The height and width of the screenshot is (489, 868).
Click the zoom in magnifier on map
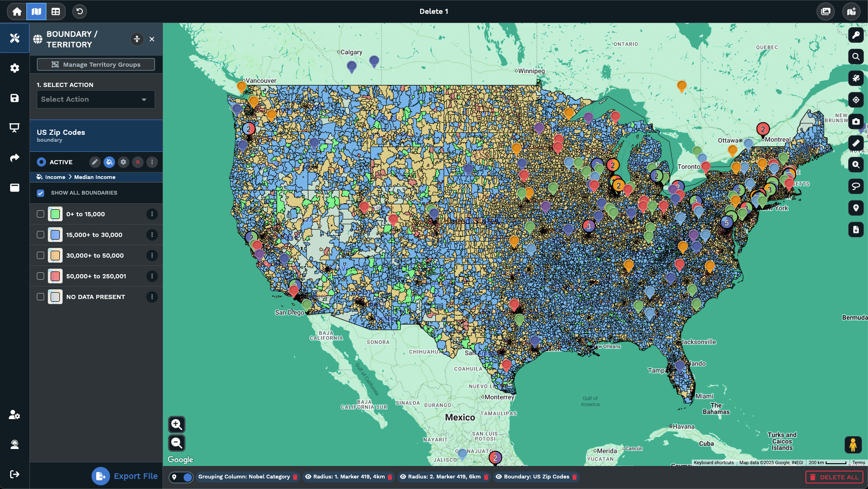[x=177, y=424]
